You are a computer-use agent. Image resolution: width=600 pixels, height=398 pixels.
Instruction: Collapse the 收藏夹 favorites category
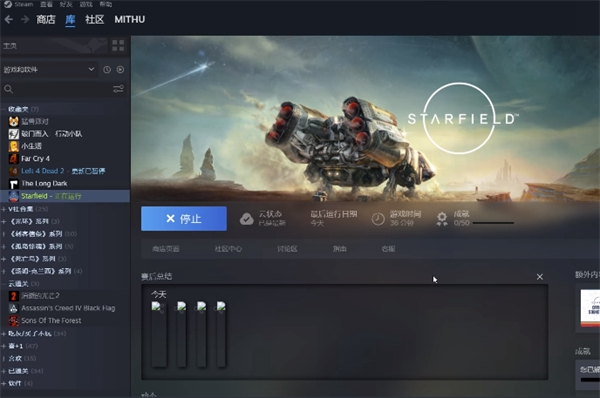pos(3,109)
